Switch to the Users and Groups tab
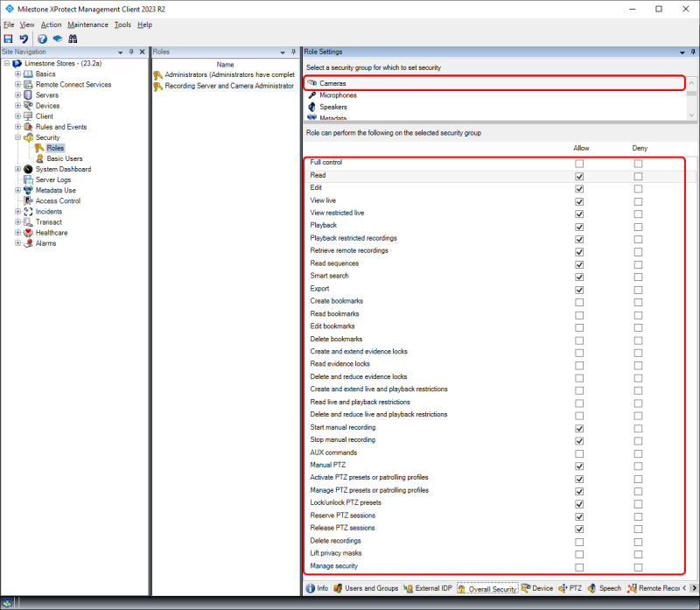This screenshot has width=700, height=610. [x=366, y=588]
